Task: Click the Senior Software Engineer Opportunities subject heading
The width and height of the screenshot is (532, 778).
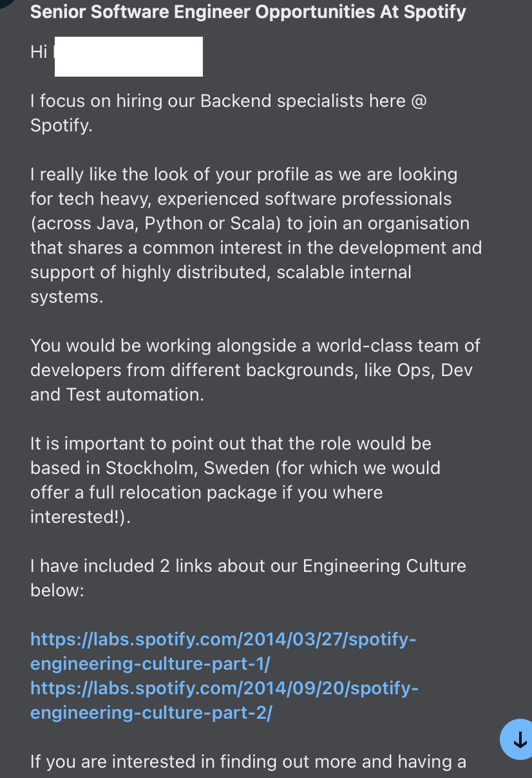Action: point(248,12)
